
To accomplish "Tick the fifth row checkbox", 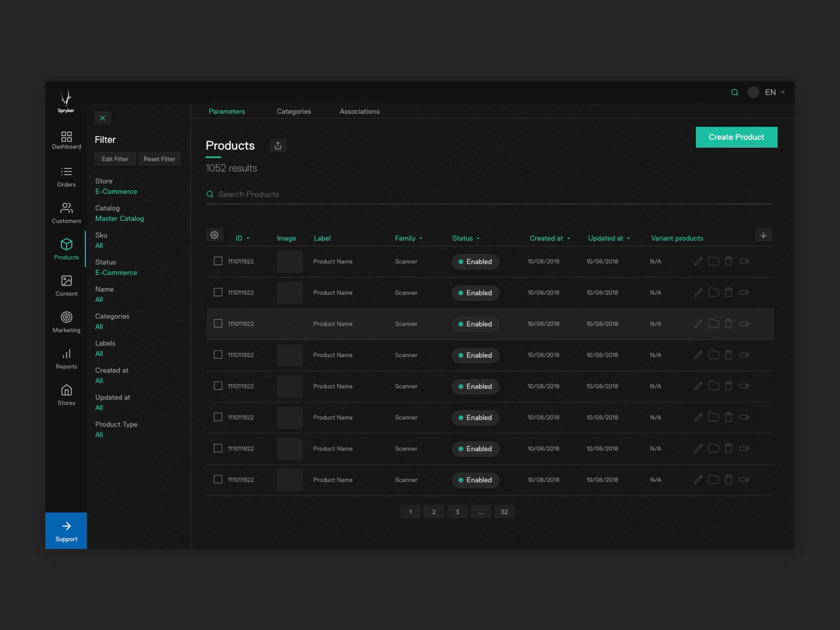I will [218, 386].
